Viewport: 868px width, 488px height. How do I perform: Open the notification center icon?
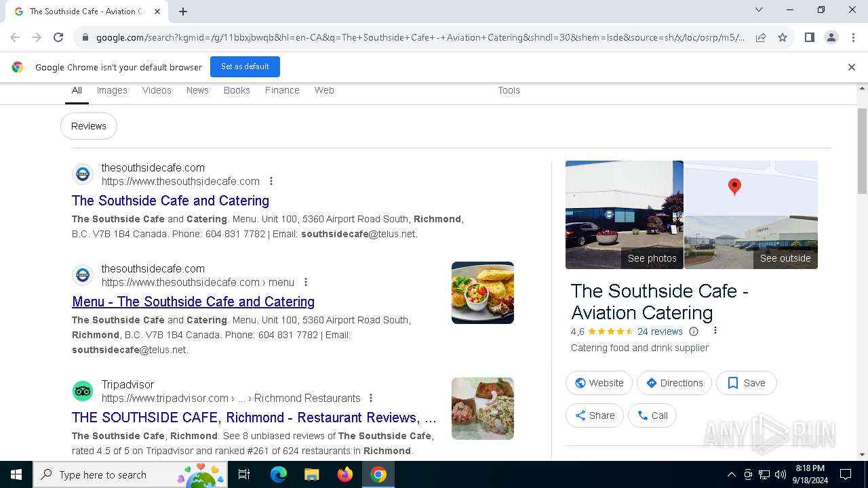pyautogui.click(x=846, y=474)
